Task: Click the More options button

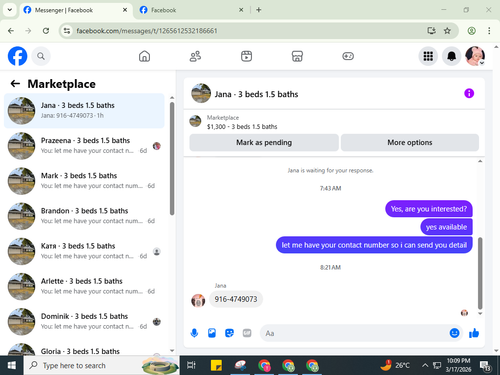Action: coord(410,143)
